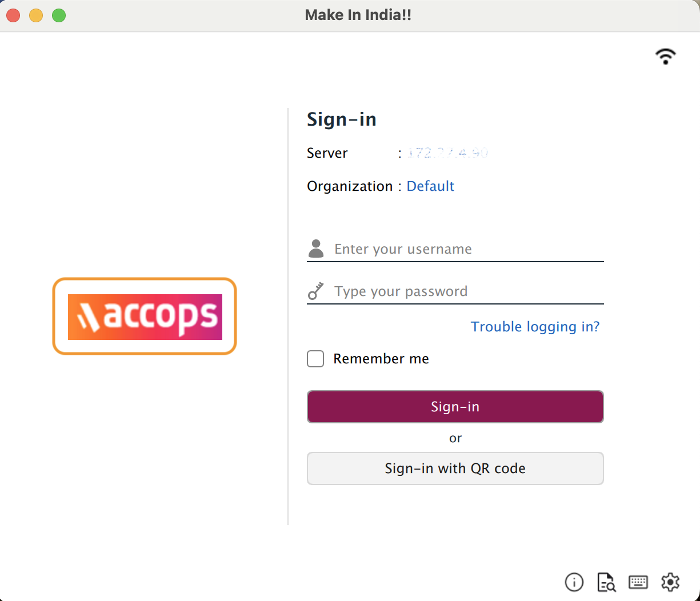Open settings via the gear icon

point(670,582)
